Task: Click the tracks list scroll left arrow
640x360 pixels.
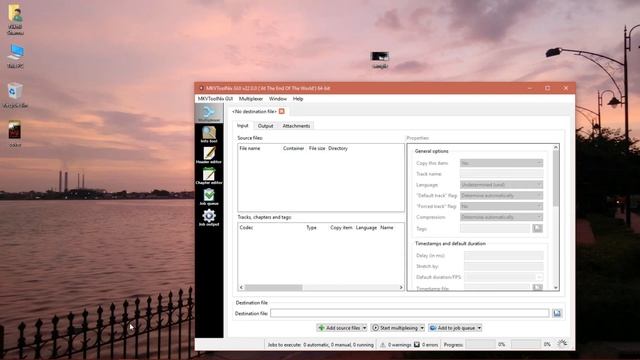Action: click(x=241, y=287)
